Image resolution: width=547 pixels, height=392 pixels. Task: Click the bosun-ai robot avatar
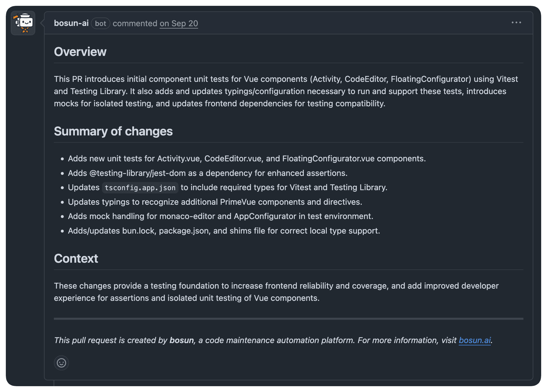(23, 23)
